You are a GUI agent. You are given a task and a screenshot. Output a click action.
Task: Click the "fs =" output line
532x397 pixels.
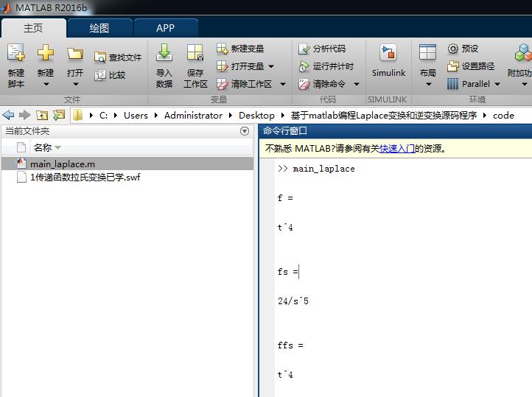click(x=287, y=272)
